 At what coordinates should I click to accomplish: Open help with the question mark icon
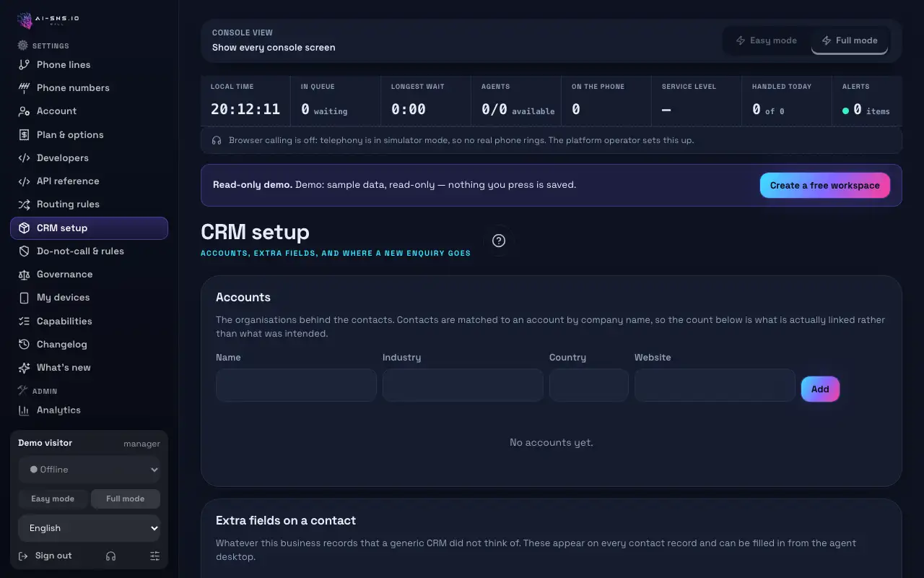tap(499, 241)
